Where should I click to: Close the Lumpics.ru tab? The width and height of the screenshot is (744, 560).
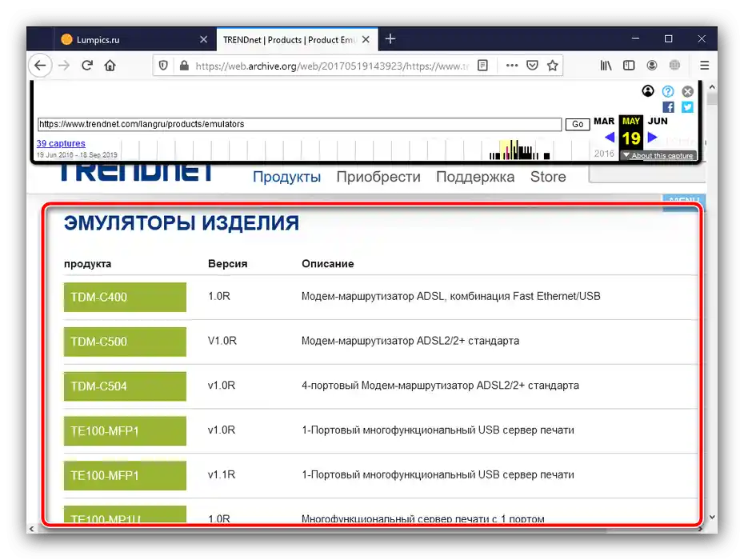tap(203, 39)
